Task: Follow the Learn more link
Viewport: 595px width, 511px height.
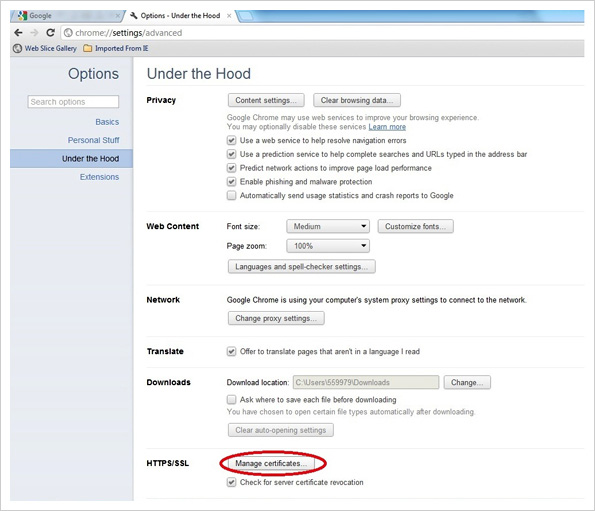Action: tap(387, 127)
